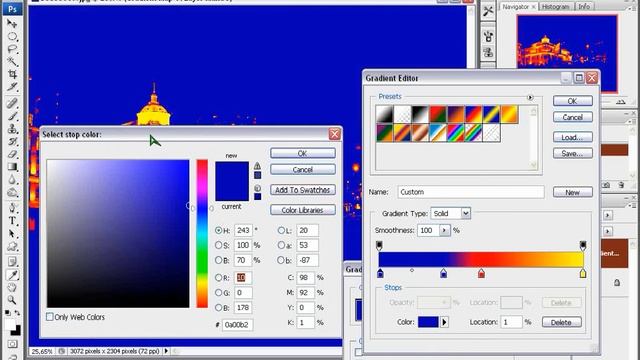Select the Zoom tool in toolbox
Image resolution: width=640 pixels, height=360 pixels.
coord(12,300)
